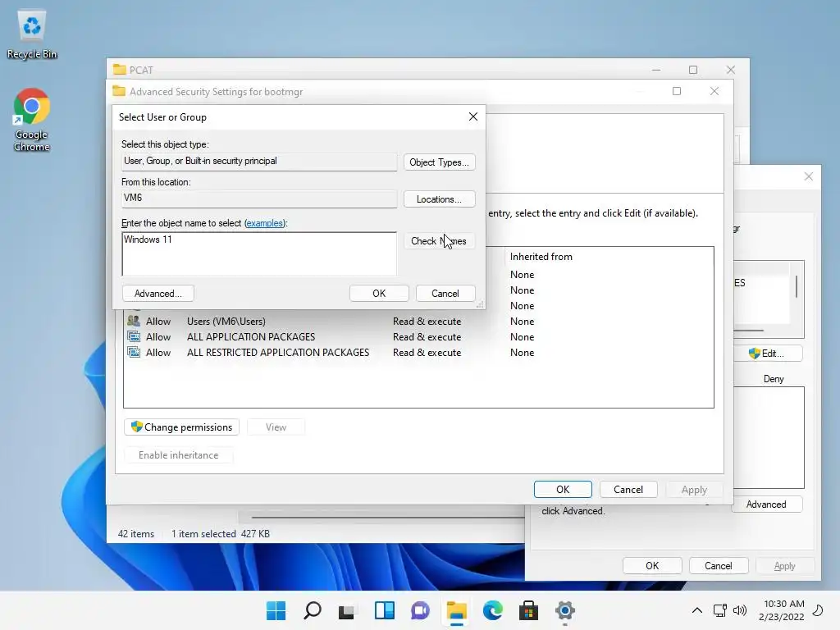Open the clock and date flyout
This screenshot has height=630, width=840.
click(782, 610)
